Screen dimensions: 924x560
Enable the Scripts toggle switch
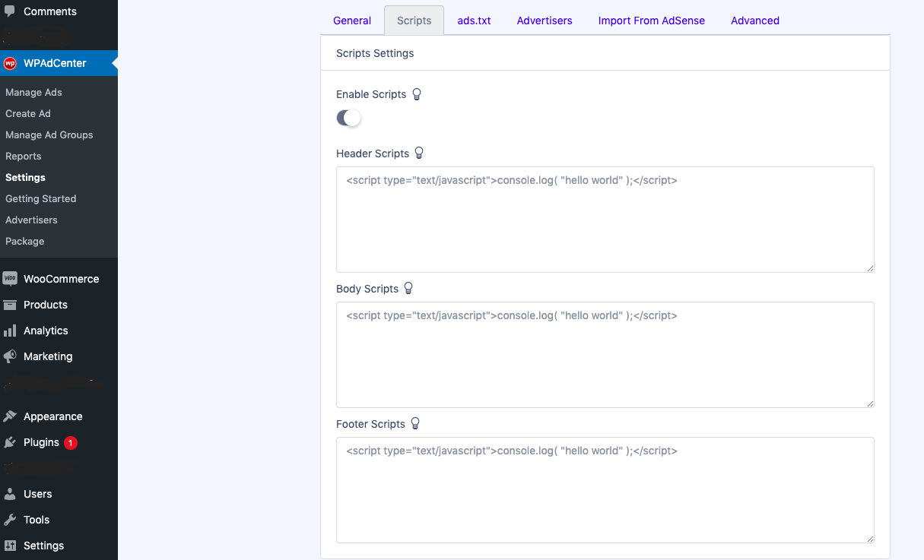348,118
